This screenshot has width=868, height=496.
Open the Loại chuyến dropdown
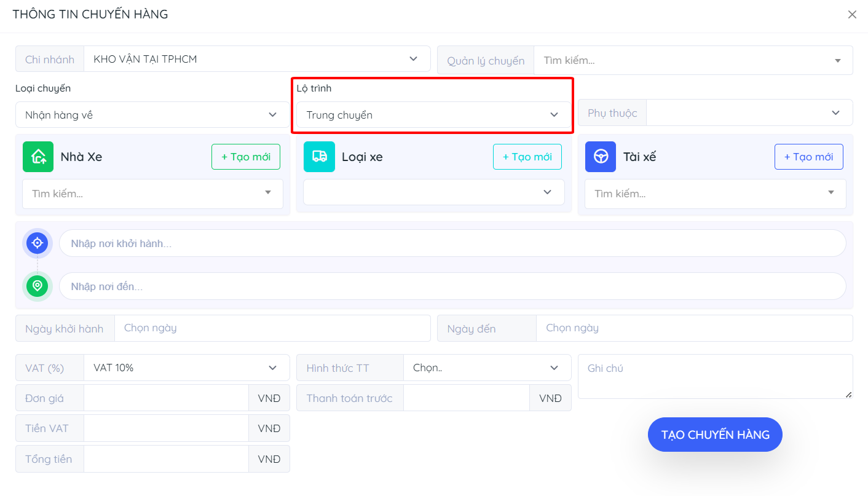tap(152, 115)
